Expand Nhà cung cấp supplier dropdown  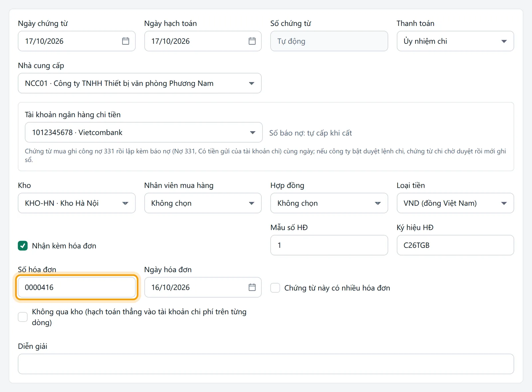pyautogui.click(x=140, y=83)
